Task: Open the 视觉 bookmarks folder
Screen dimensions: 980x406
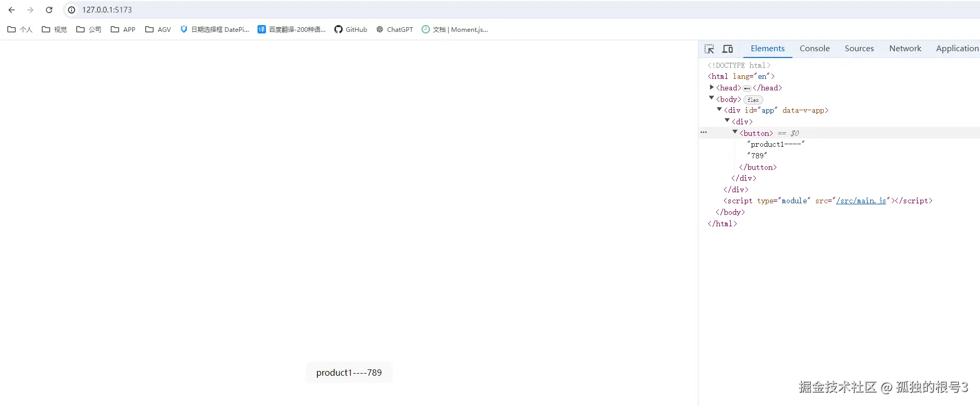Action: (54, 30)
